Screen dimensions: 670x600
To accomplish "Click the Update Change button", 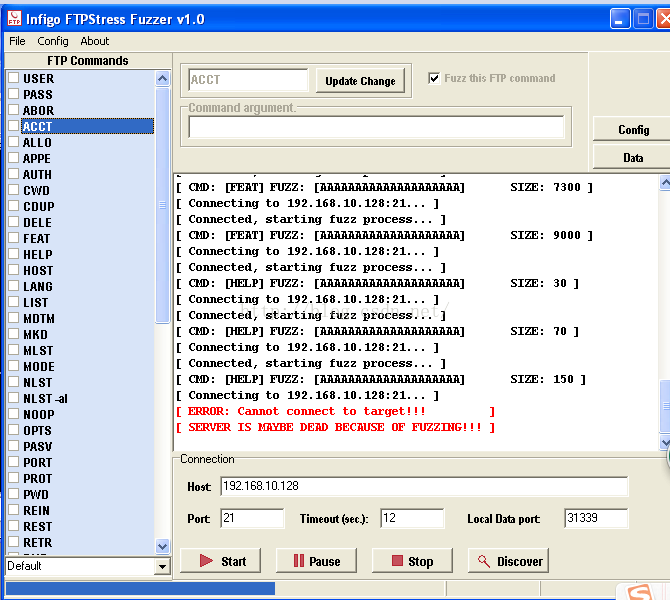I will tap(360, 81).
